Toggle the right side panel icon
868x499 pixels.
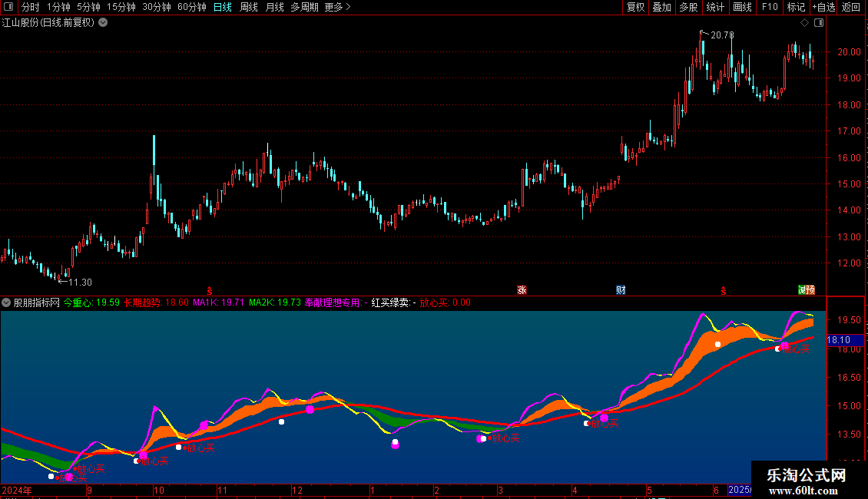(819, 23)
